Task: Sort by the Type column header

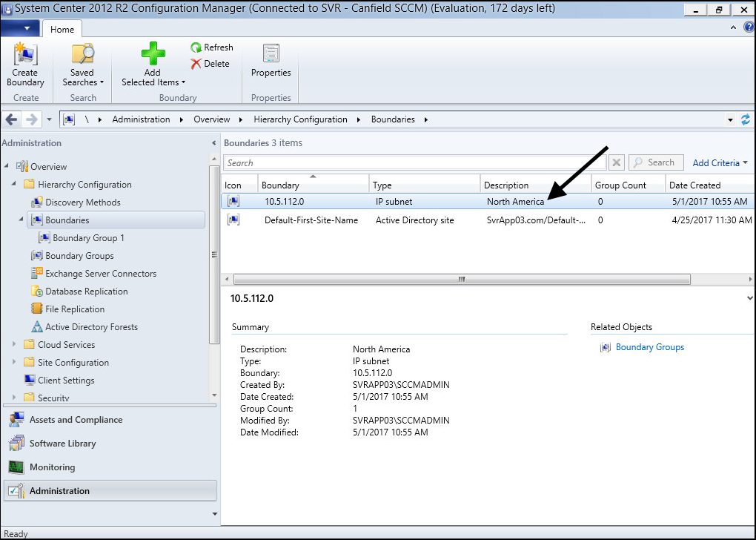Action: tap(425, 185)
